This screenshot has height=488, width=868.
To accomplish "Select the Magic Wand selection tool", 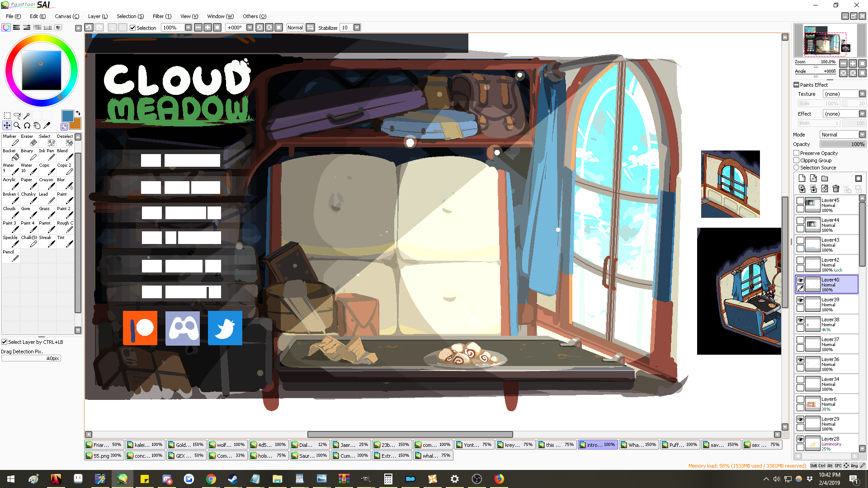I will (x=27, y=116).
